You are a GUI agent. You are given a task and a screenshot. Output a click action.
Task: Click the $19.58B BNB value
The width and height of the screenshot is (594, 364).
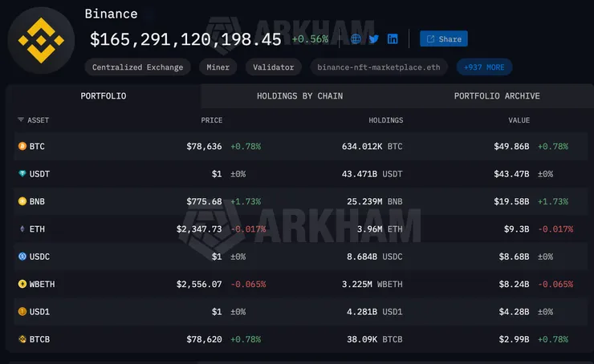[x=511, y=202]
